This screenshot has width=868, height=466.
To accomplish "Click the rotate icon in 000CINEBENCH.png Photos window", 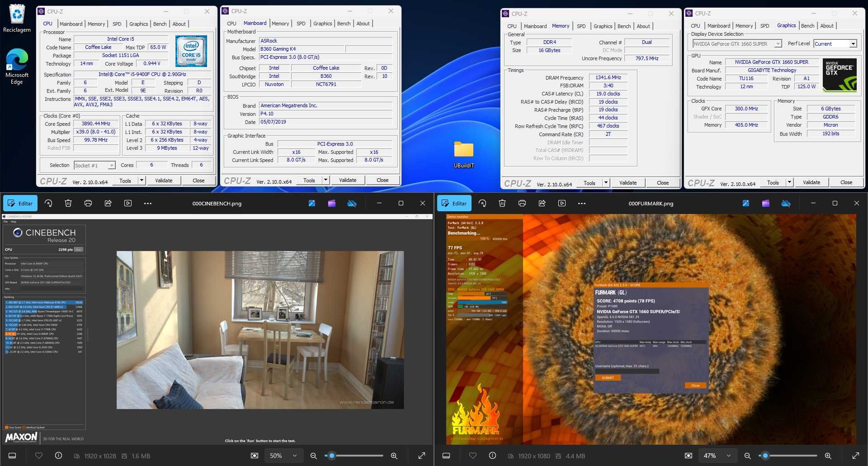I will [x=48, y=204].
